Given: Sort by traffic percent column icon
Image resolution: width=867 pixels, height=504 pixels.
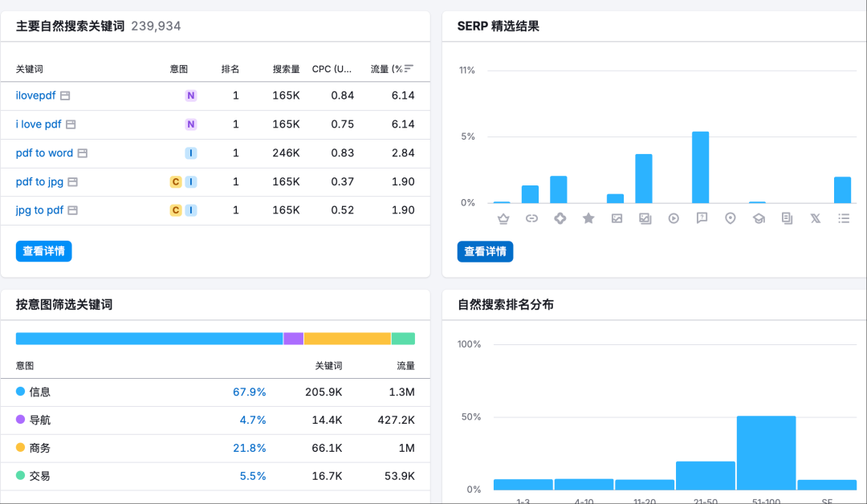Looking at the screenshot, I should 409,68.
